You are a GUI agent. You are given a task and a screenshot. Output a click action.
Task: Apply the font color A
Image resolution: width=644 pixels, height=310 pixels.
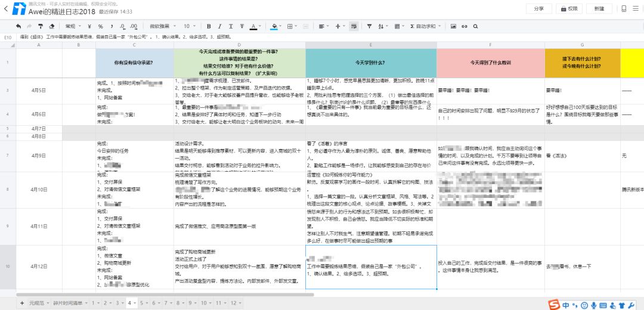point(253,26)
